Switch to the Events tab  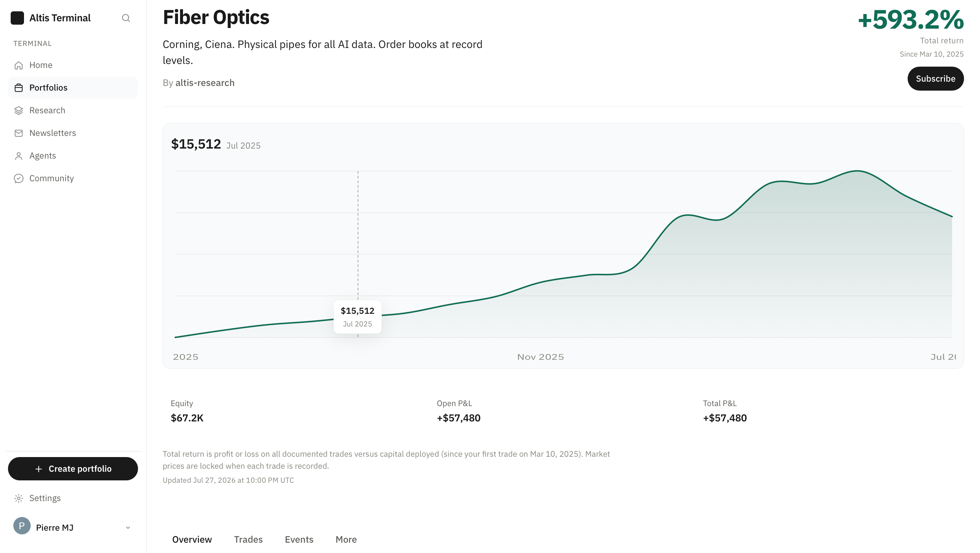tap(299, 539)
